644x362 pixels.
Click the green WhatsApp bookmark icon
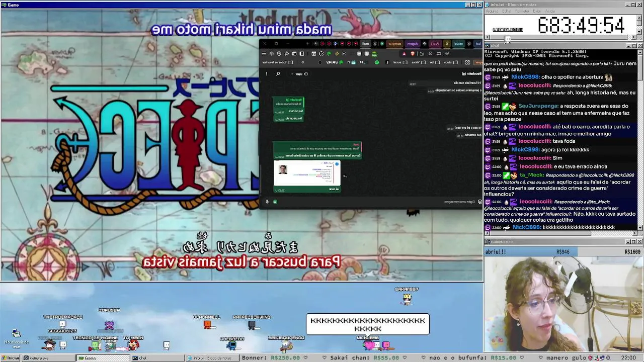coord(341,62)
